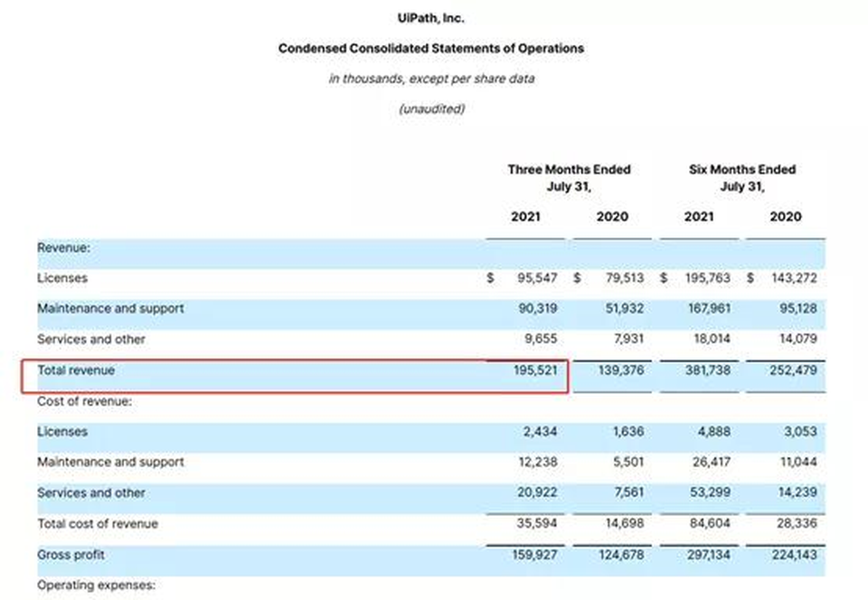Select the "(unaudited)" label
This screenshot has width=868, height=600.
tap(432, 108)
